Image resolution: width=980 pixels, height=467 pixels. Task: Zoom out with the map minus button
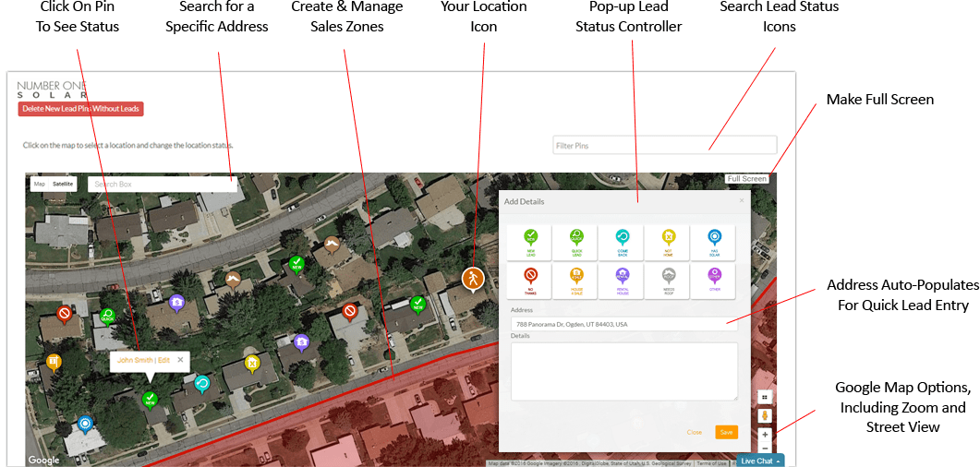[x=766, y=448]
